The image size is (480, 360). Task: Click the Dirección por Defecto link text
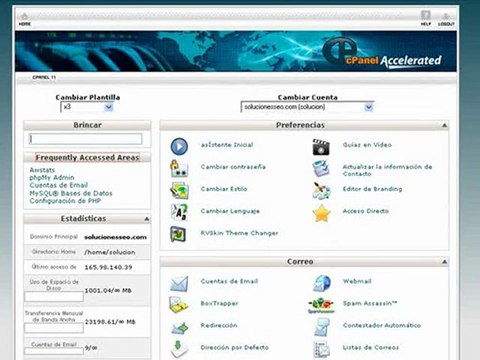pyautogui.click(x=234, y=347)
